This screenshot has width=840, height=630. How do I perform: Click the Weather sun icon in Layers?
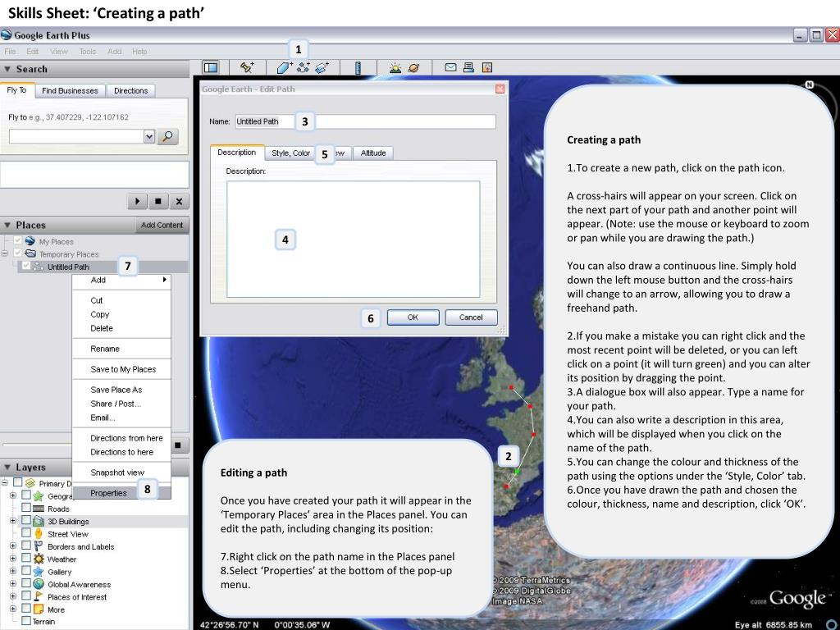tap(39, 559)
